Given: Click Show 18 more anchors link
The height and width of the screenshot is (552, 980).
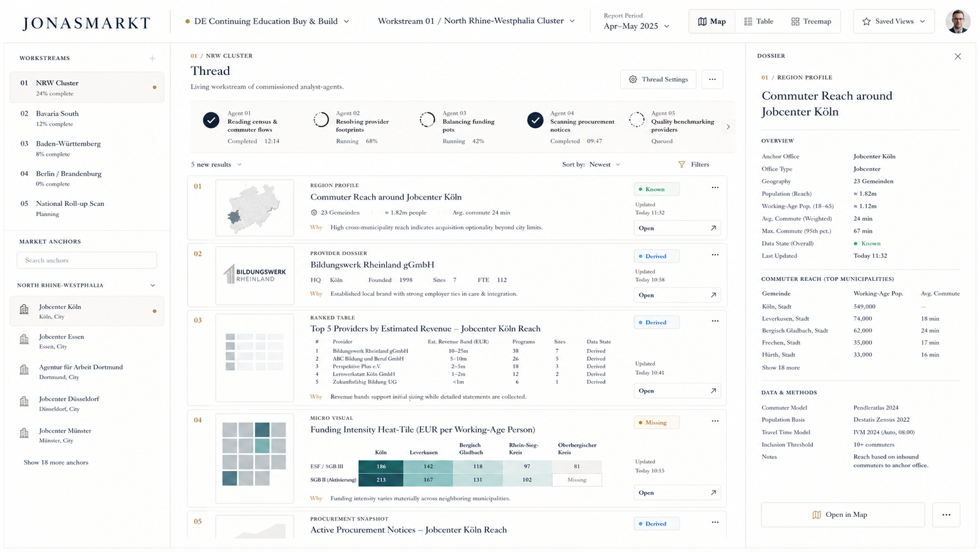Looking at the screenshot, I should tap(56, 462).
